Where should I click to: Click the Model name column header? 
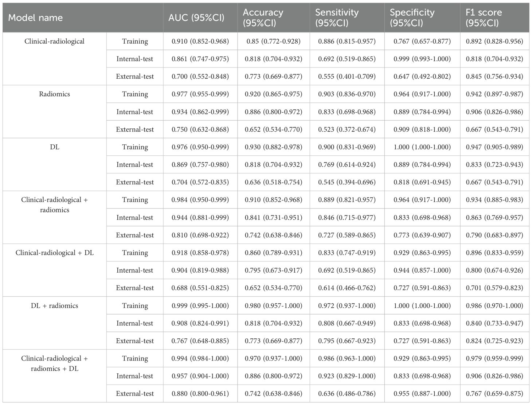point(35,17)
